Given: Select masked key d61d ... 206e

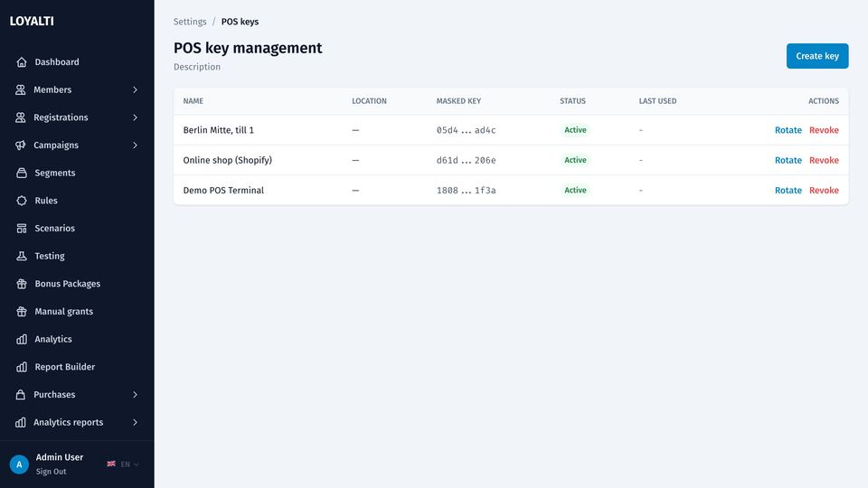Looking at the screenshot, I should point(467,160).
